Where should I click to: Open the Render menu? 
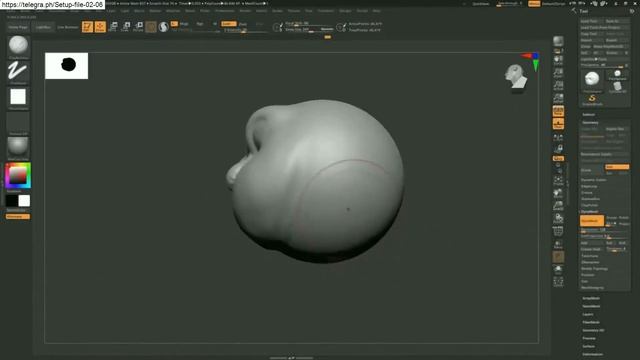tap(245, 11)
